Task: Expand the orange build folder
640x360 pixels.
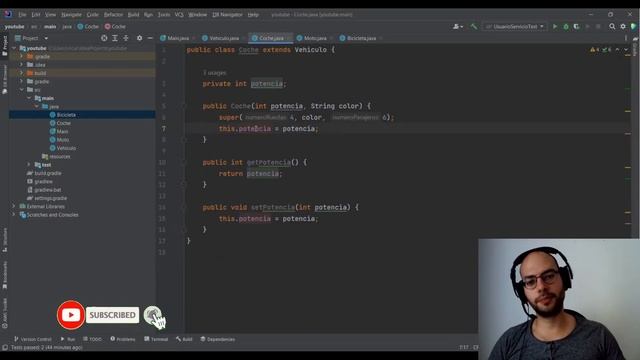Action: point(21,73)
